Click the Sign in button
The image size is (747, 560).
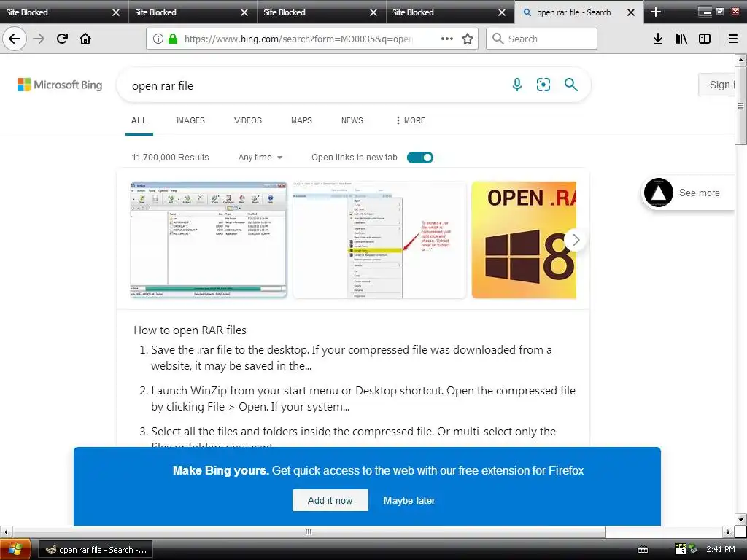tap(717, 85)
